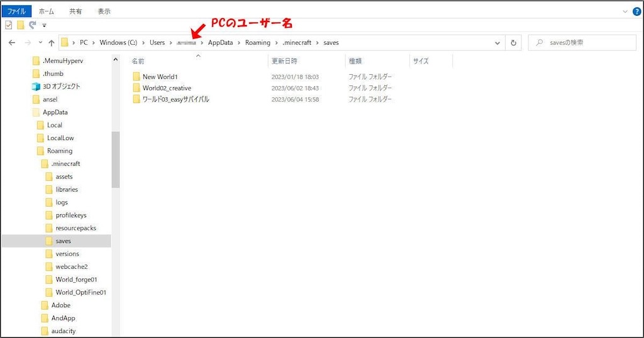Switch to the 共有 ribbon tab
Viewport: 644px width, 338px height.
75,11
